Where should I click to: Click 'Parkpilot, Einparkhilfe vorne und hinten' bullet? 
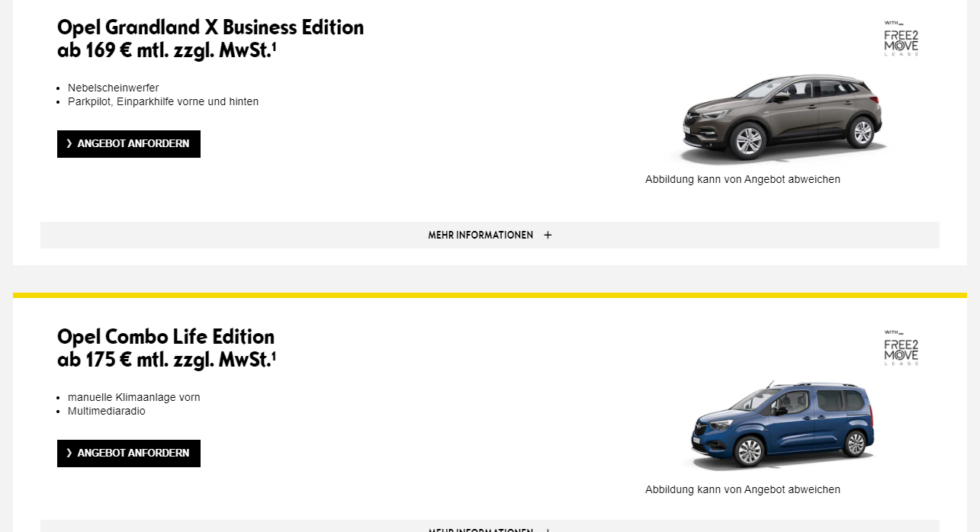click(x=163, y=101)
